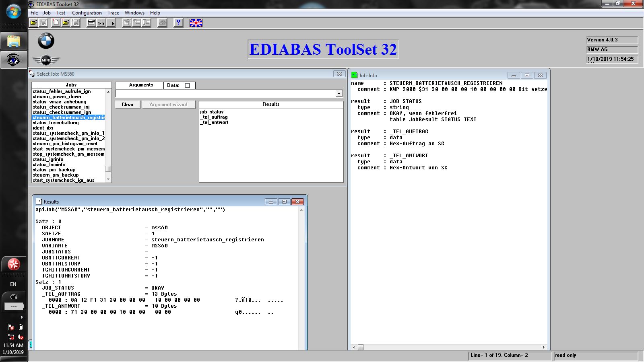Click the BMW roundel logo

(x=46, y=41)
